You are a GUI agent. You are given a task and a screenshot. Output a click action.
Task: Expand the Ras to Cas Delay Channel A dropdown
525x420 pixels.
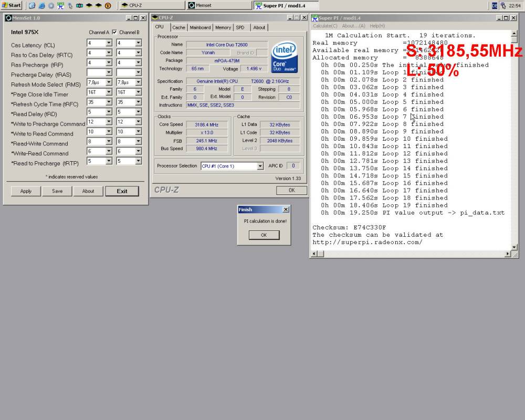109,52
